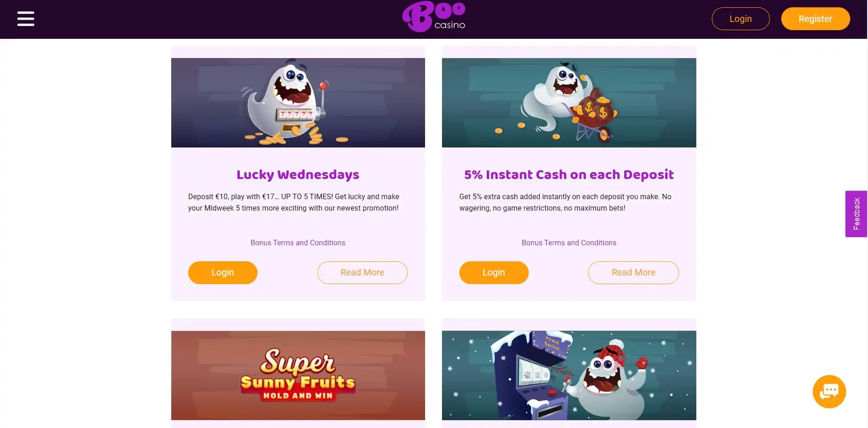Click Login under Lucky Wednesdays
This screenshot has width=868, height=428.
[223, 273]
